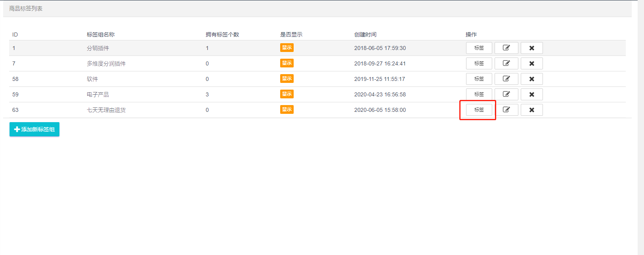
Task: Click the tag count 3 for 电子产品
Action: [x=207, y=94]
